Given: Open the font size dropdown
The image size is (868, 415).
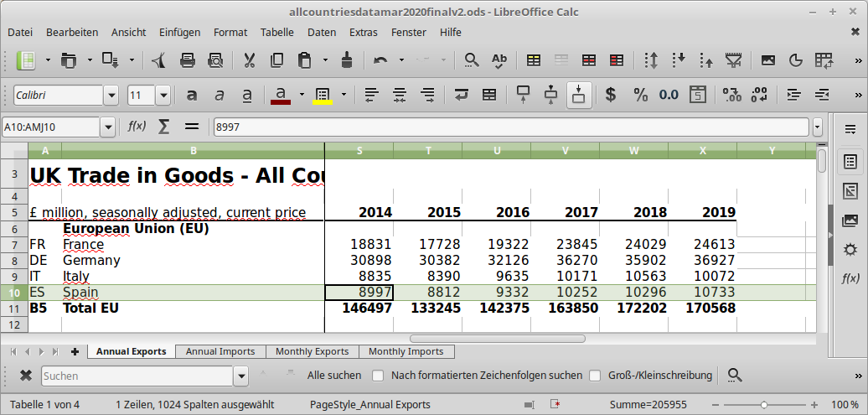Looking at the screenshot, I should 163,96.
